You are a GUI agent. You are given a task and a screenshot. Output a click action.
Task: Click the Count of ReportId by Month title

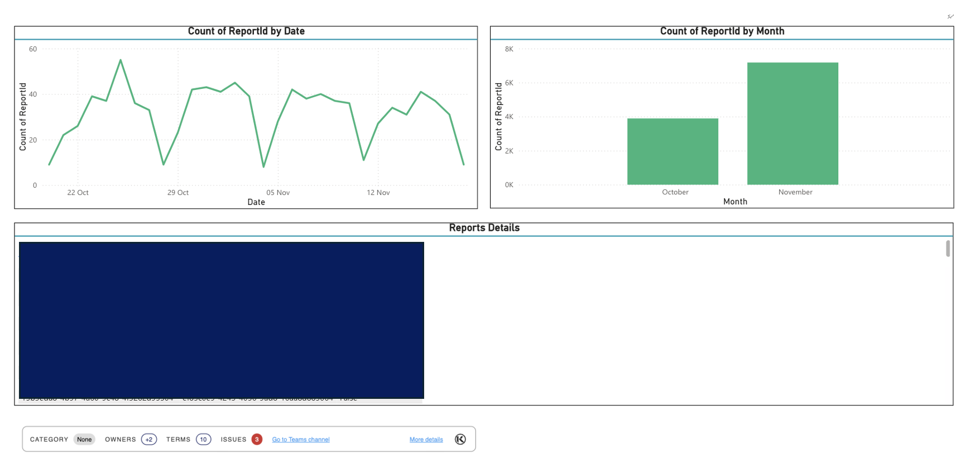click(722, 31)
